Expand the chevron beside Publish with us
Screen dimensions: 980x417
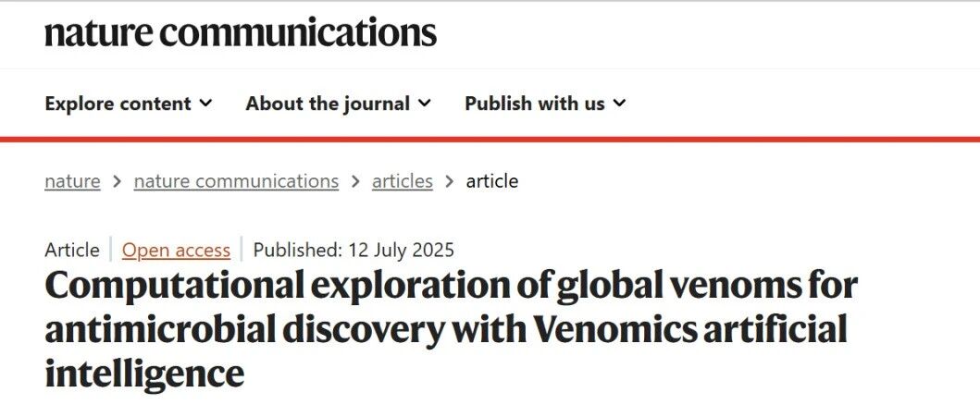(619, 103)
